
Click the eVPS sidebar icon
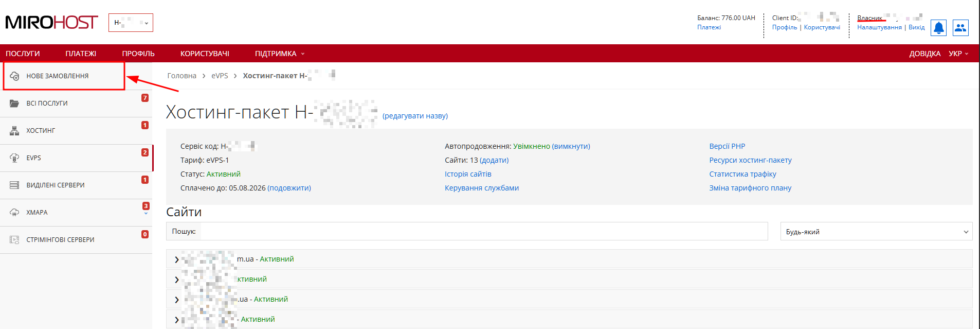14,158
